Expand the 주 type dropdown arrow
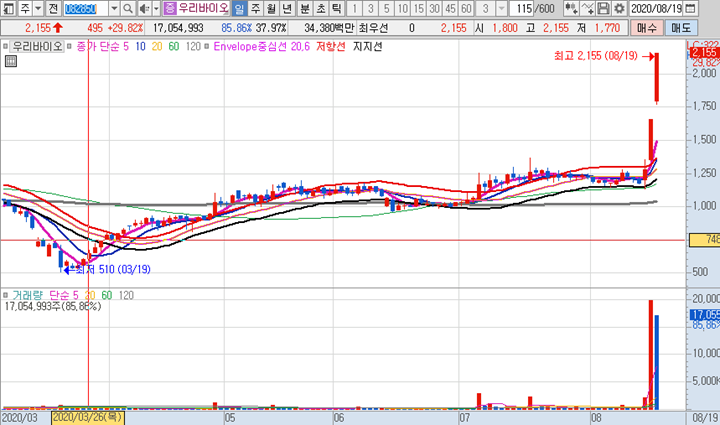720x425 pixels. pyautogui.click(x=38, y=8)
